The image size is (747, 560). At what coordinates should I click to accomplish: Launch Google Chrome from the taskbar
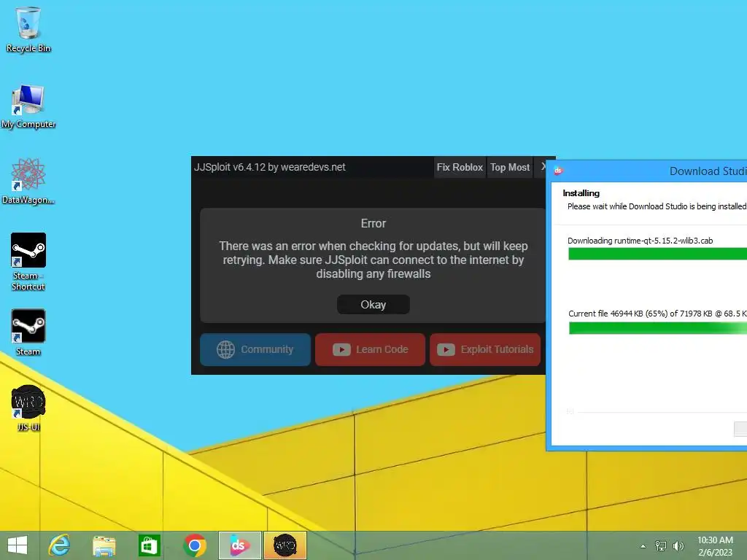tap(194, 545)
